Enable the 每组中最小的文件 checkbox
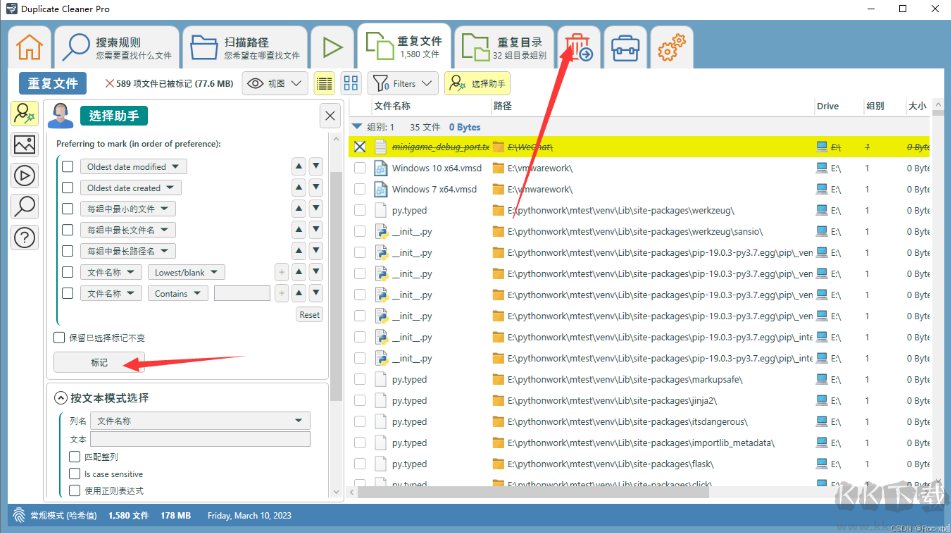Viewport: 951px width, 533px height. [67, 209]
